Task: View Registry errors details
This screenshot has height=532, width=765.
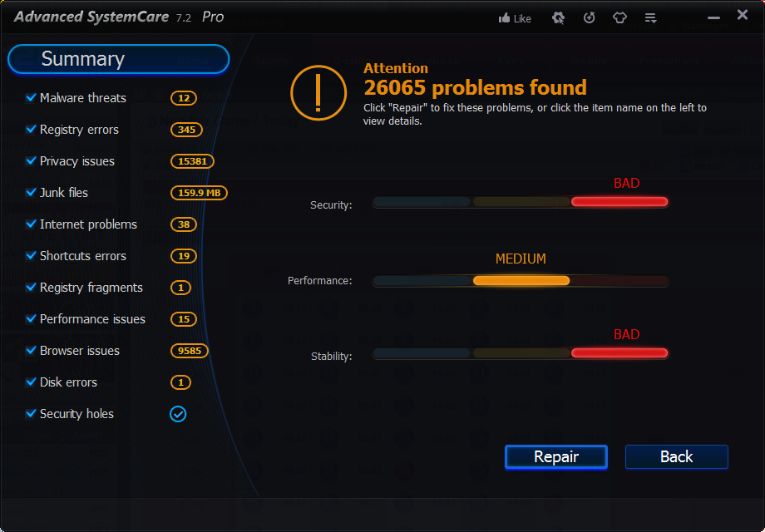Action: coord(79,130)
